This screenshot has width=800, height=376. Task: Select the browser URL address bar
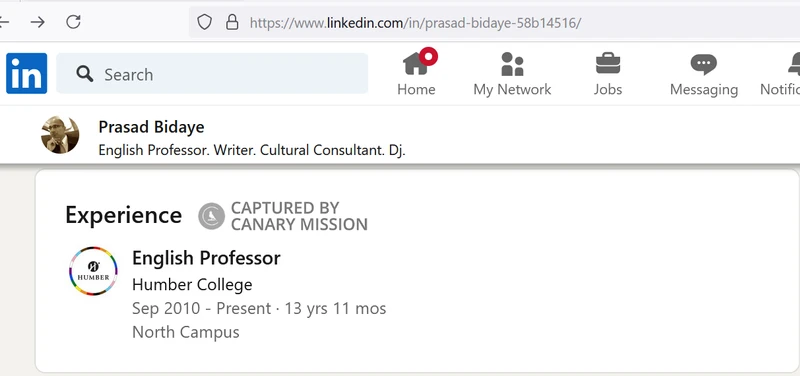[494, 22]
